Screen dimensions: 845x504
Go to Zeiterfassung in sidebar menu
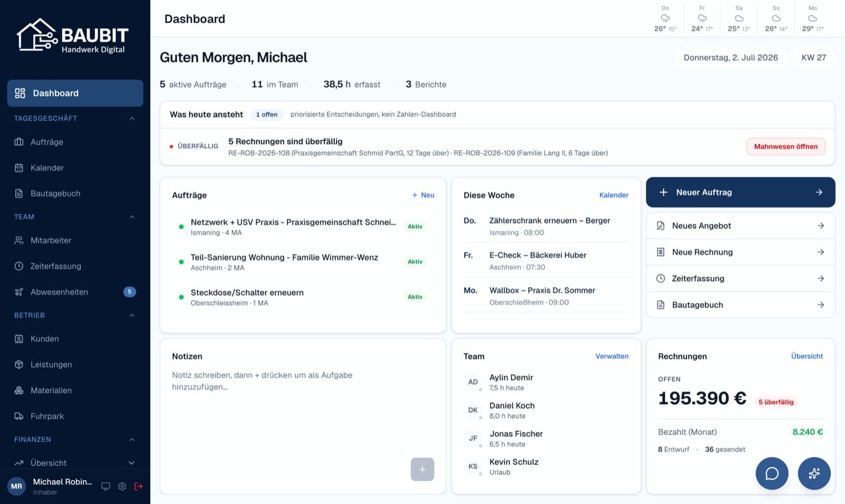point(75,266)
